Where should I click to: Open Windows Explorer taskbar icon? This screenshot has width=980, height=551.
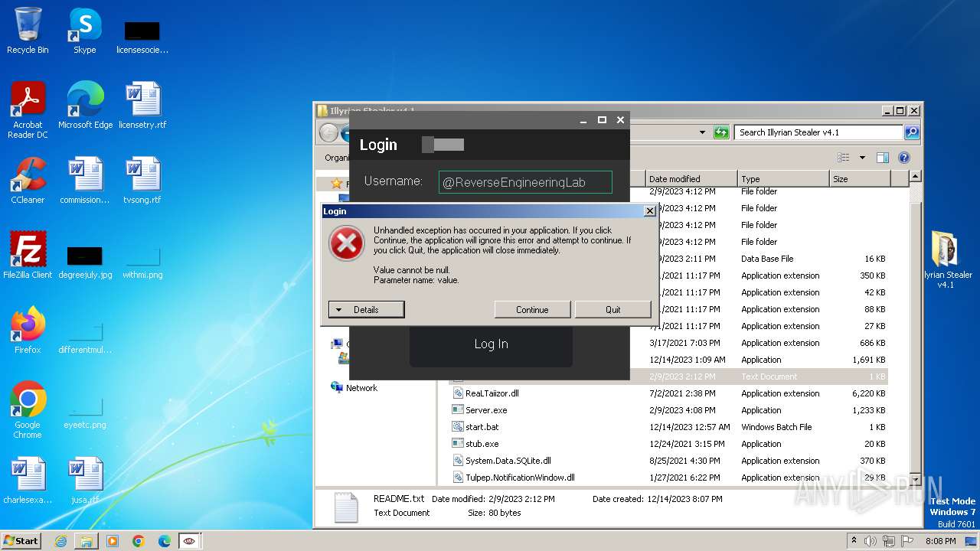click(x=87, y=541)
